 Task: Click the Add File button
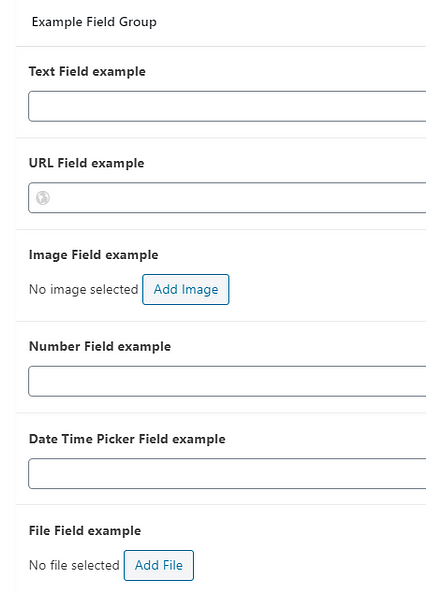tap(159, 565)
